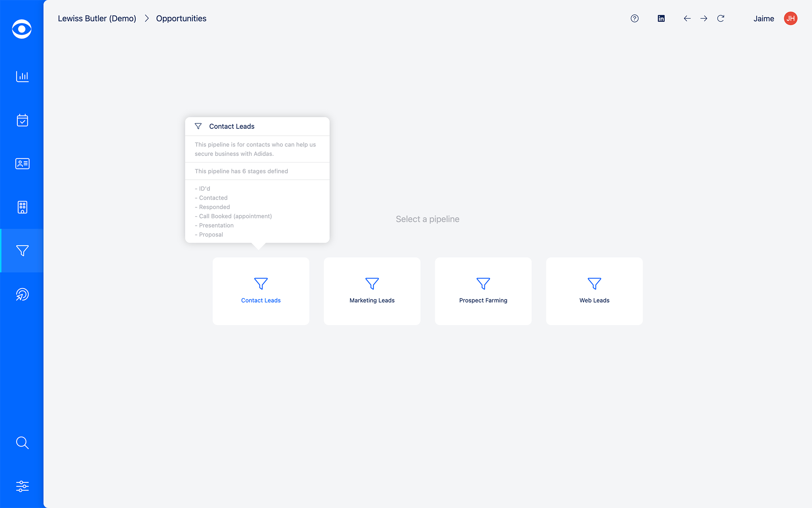Viewport: 812px width, 508px height.
Task: Click the LinkedIn icon in header
Action: 661,19
